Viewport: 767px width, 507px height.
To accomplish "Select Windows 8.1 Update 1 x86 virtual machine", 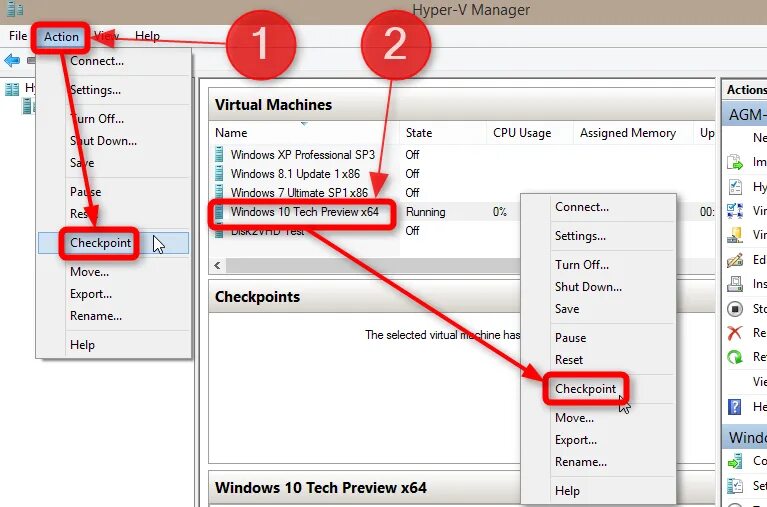I will (x=295, y=174).
